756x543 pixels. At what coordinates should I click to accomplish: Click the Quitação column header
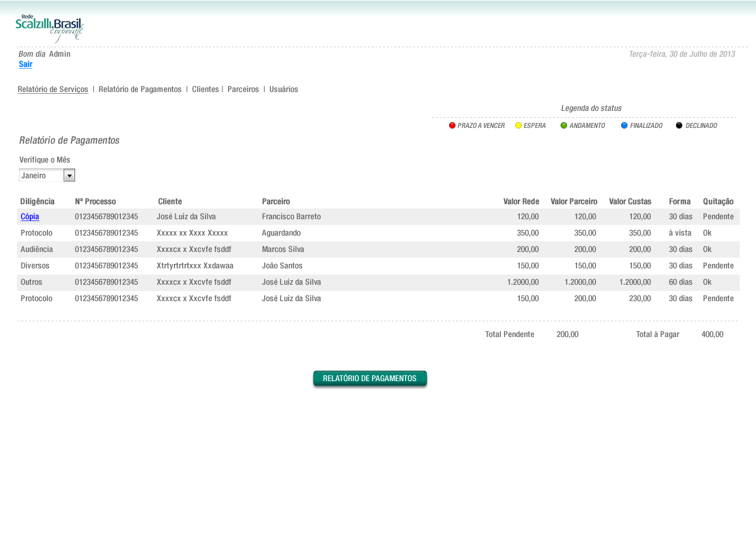click(718, 202)
